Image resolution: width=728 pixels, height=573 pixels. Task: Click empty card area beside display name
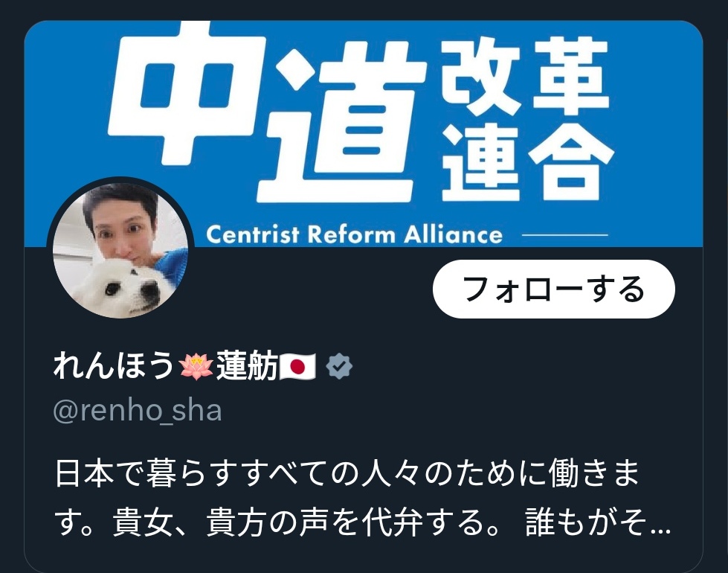click(520, 367)
